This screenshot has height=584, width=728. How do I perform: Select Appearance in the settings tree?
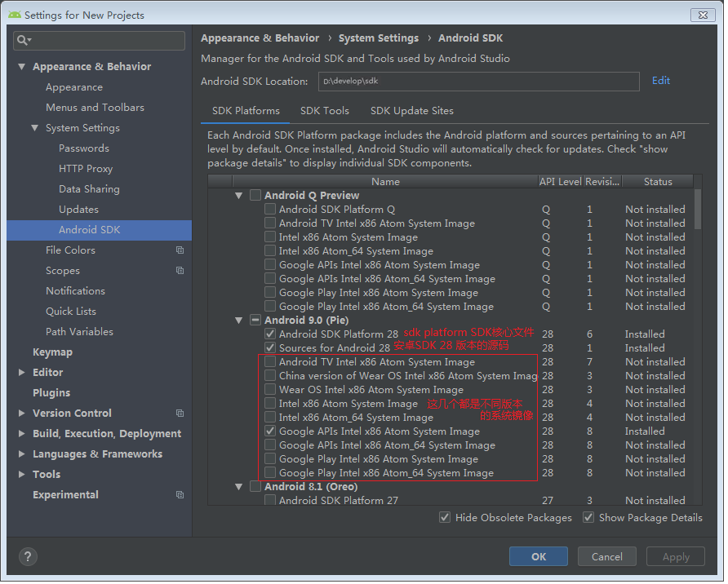(75, 87)
